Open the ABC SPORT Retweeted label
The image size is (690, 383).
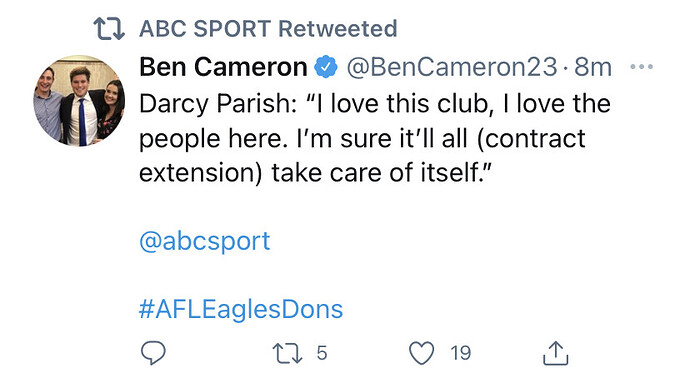(x=268, y=29)
